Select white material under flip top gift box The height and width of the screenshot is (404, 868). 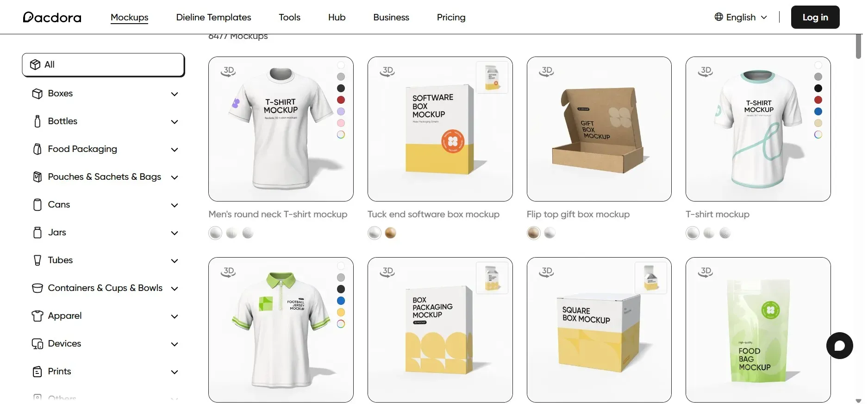tap(550, 233)
